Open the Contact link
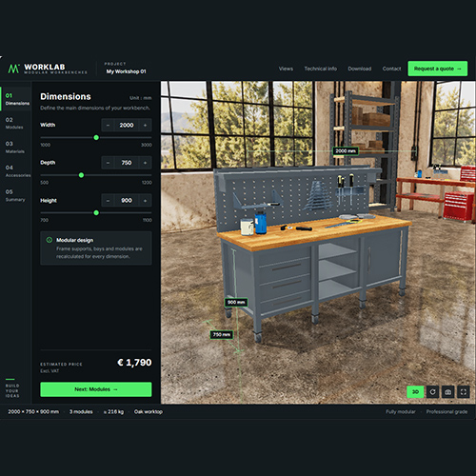 [x=391, y=69]
